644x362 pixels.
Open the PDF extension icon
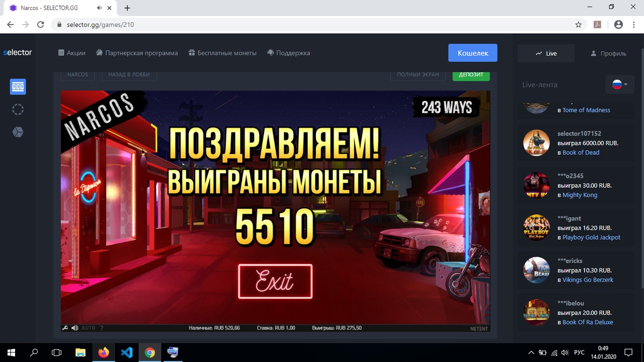click(x=598, y=25)
